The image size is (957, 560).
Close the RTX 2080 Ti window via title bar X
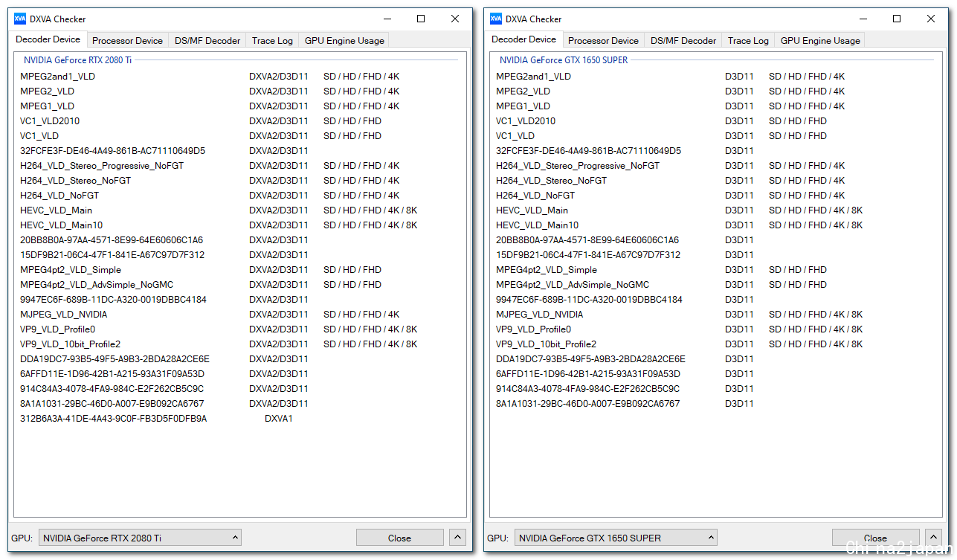(455, 19)
